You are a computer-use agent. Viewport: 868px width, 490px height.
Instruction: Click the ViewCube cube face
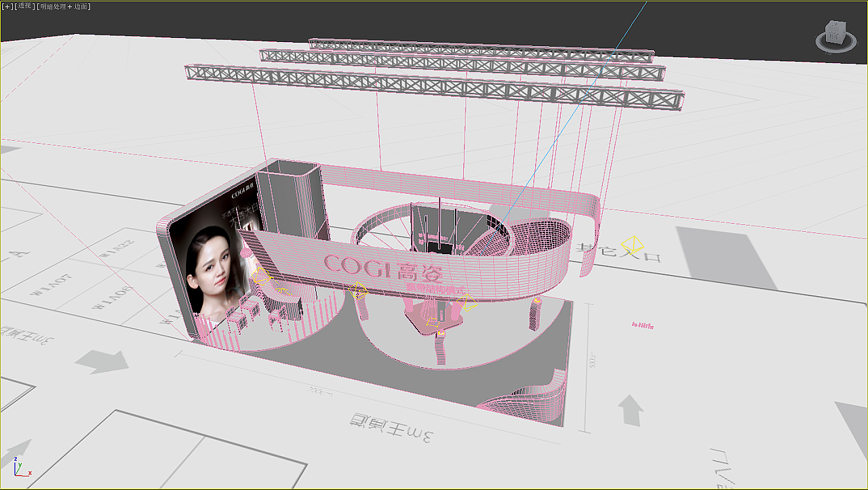[834, 31]
